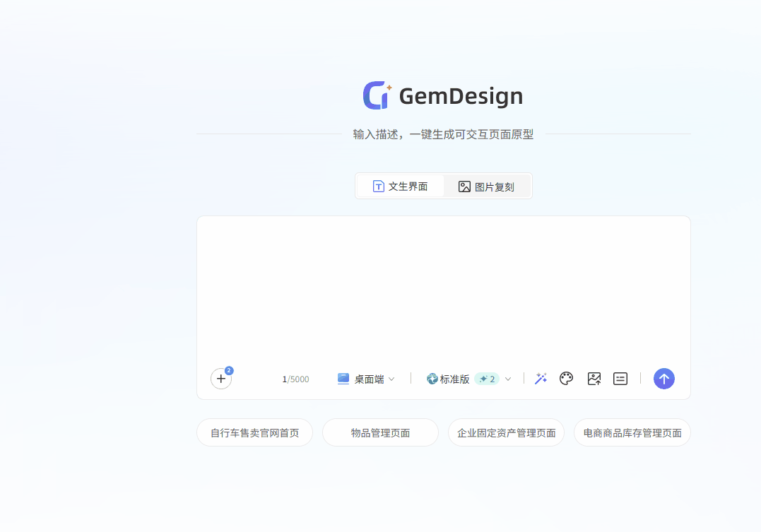761x532 pixels.
Task: Switch to the 文生界面 tab
Action: (401, 187)
